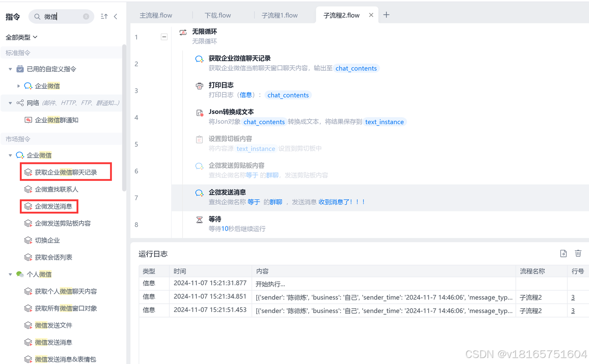Click icon of 获取企业微信聊天记录 in the tree

pos(28,173)
